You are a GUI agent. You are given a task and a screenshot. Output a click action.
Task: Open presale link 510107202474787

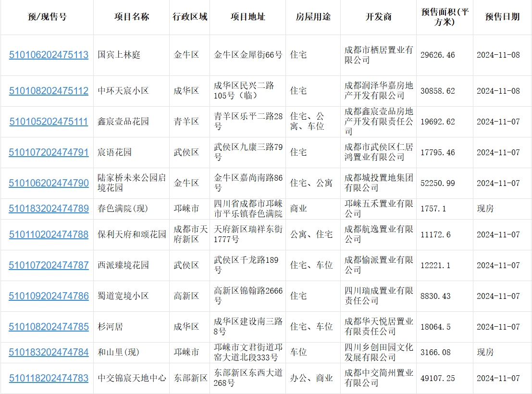(x=49, y=265)
